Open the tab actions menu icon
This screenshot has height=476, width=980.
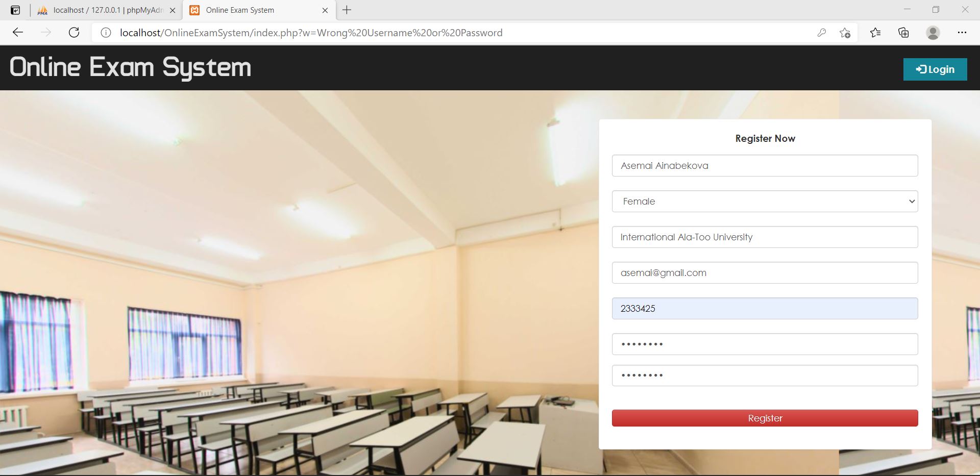[16, 10]
